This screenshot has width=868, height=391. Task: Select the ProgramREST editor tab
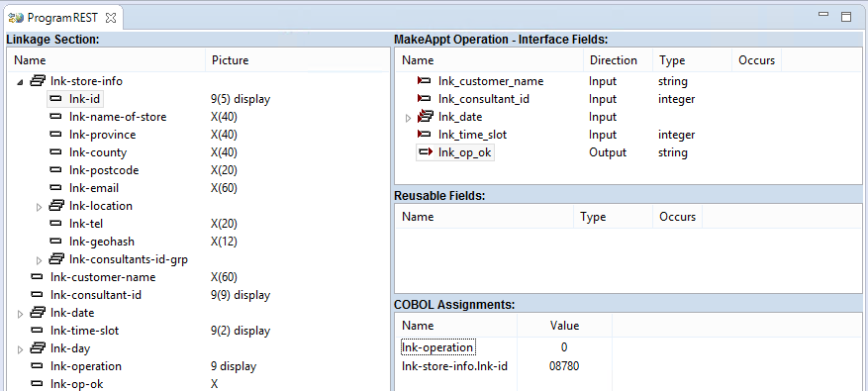pyautogui.click(x=62, y=18)
